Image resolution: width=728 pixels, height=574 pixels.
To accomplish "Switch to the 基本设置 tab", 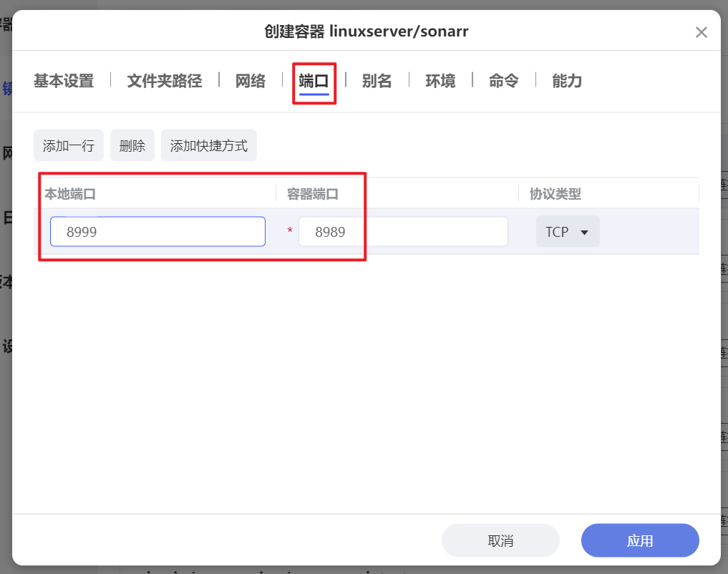I will [x=64, y=81].
